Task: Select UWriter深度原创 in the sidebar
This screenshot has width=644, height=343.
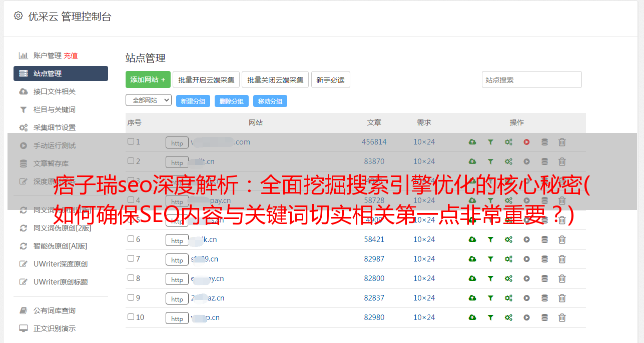Action: point(61,264)
